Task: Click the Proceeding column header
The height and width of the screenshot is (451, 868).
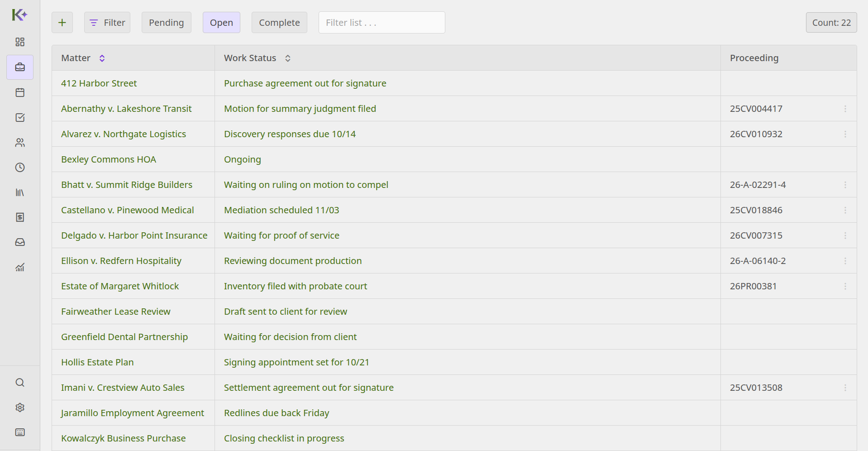Action: (x=754, y=58)
